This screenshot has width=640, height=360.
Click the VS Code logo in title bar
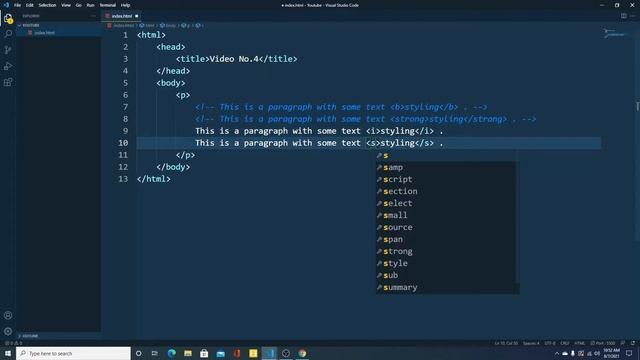pyautogui.click(x=7, y=5)
